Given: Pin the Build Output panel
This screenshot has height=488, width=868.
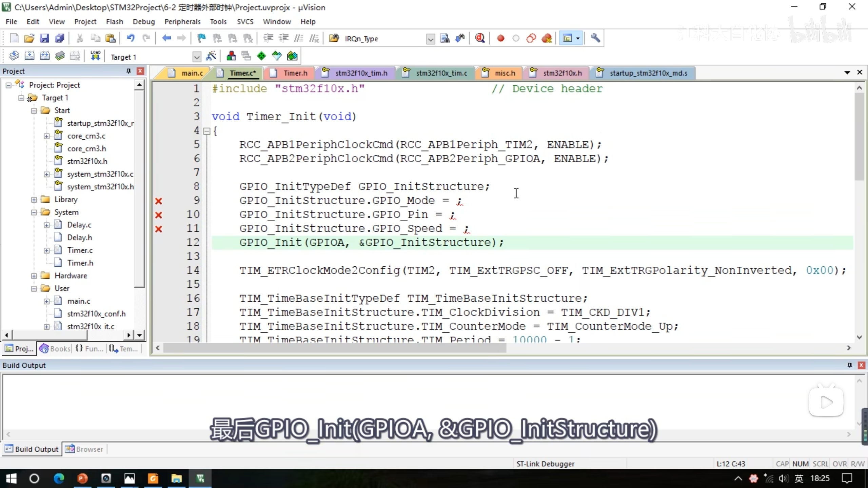Looking at the screenshot, I should (x=850, y=365).
